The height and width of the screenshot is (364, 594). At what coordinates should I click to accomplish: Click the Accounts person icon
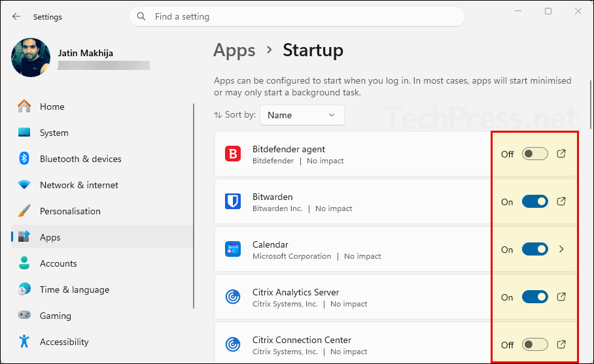click(x=24, y=263)
